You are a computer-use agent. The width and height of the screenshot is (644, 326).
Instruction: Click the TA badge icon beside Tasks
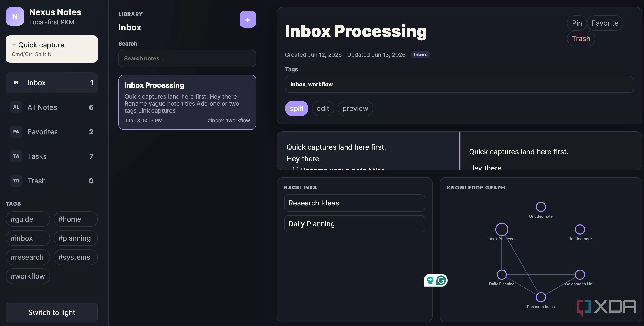click(16, 156)
